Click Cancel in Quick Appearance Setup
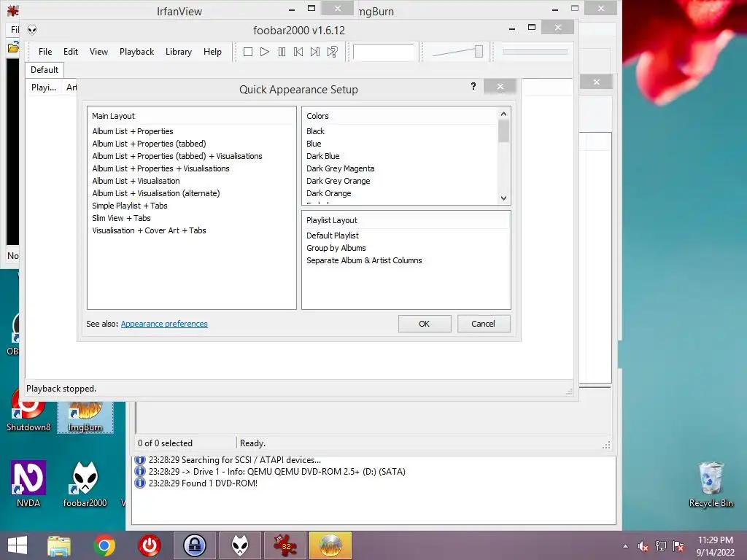Screen dimensions: 747x560 tap(484, 324)
